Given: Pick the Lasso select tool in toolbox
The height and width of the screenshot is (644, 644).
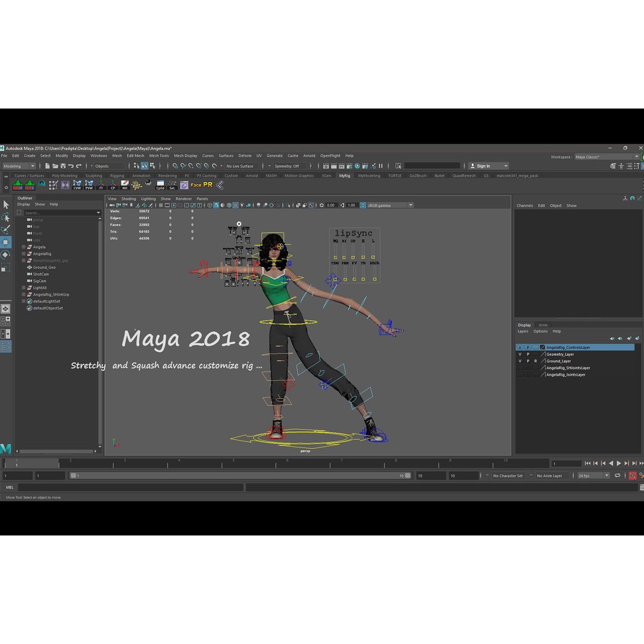Looking at the screenshot, I should [6, 217].
